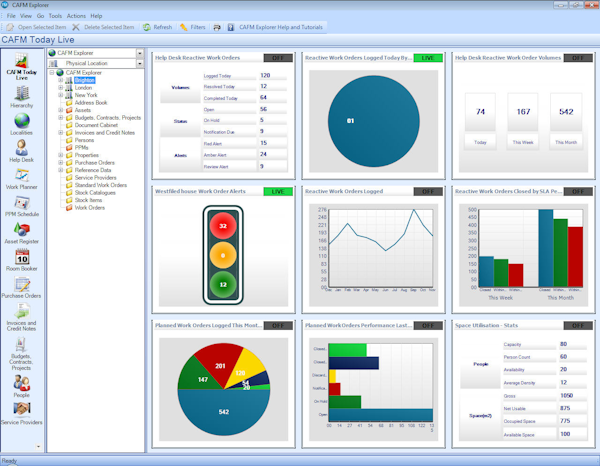
Task: Open the File menu
Action: [x=11, y=16]
